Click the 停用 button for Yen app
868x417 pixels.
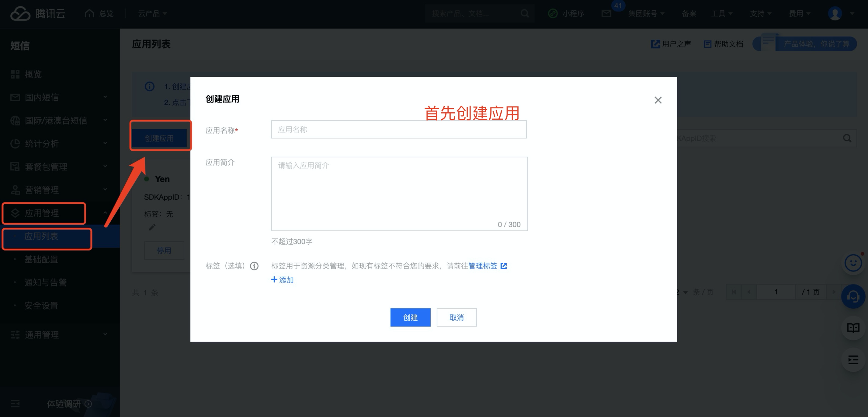pyautogui.click(x=164, y=251)
